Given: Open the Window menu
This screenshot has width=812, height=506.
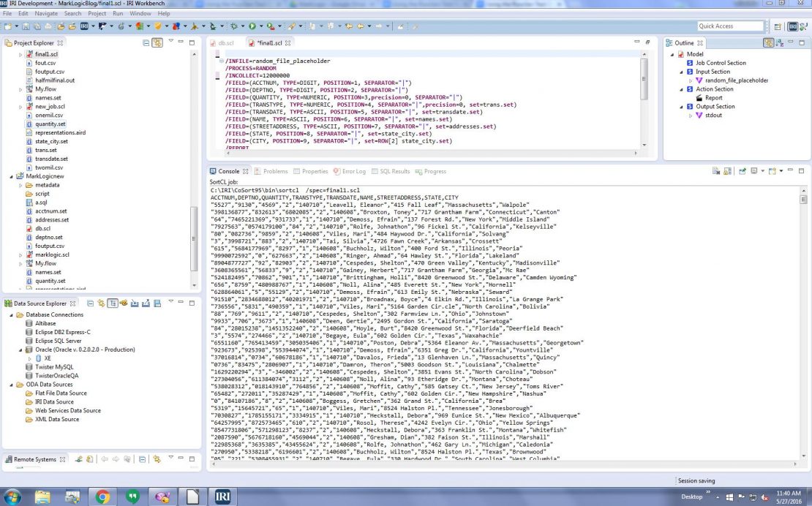Looking at the screenshot, I should [140, 13].
